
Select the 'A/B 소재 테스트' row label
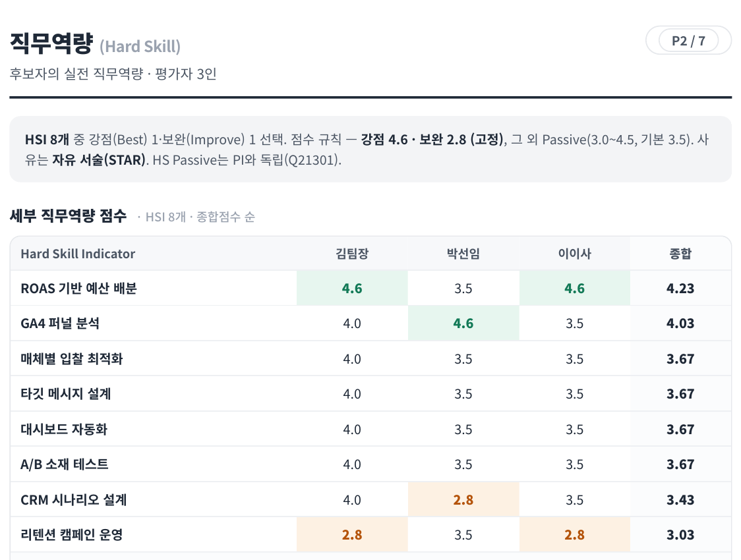(64, 464)
